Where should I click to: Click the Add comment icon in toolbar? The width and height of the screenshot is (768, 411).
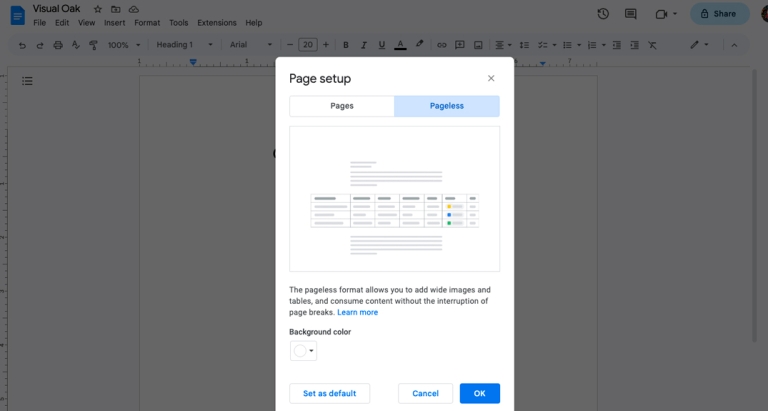pyautogui.click(x=459, y=45)
